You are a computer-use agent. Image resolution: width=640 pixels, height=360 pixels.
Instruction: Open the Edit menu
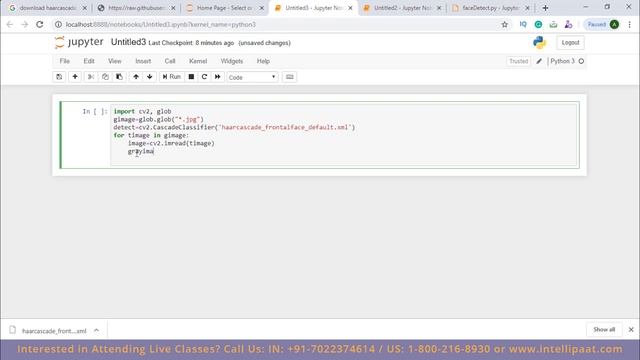tap(89, 61)
